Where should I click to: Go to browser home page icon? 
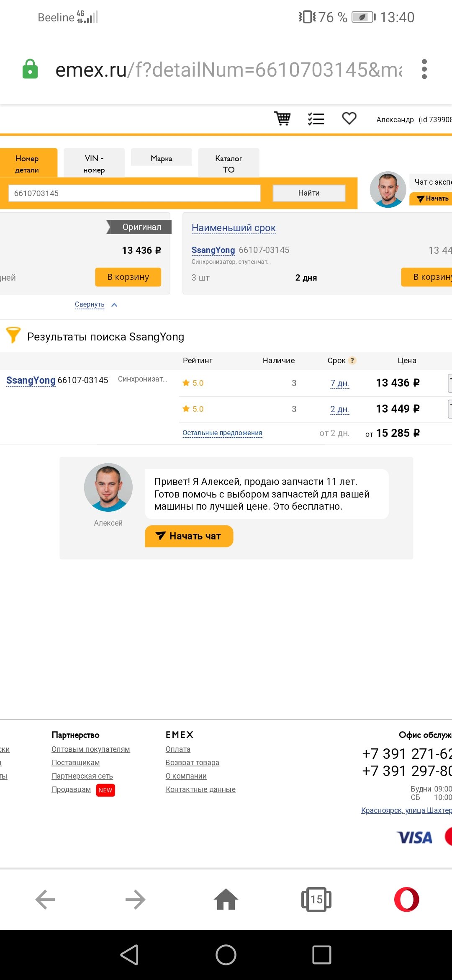pyautogui.click(x=226, y=899)
